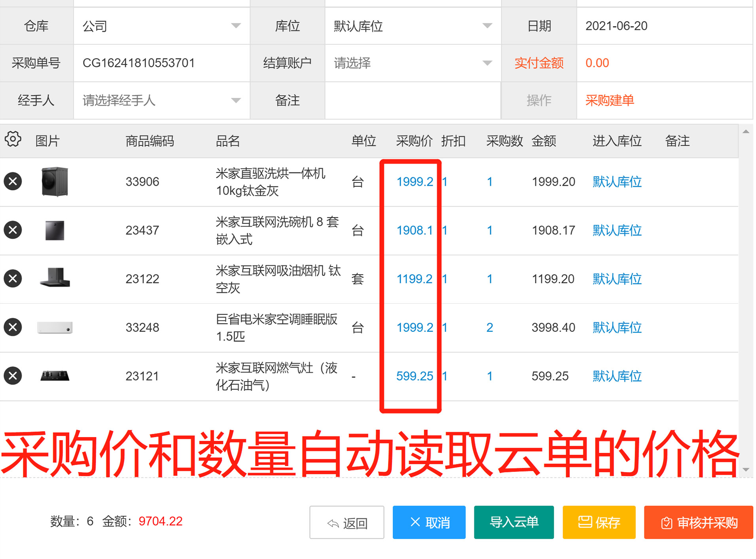The image size is (756, 559).
Task: Click the table scrollbar down arrow
Action: coord(746,470)
